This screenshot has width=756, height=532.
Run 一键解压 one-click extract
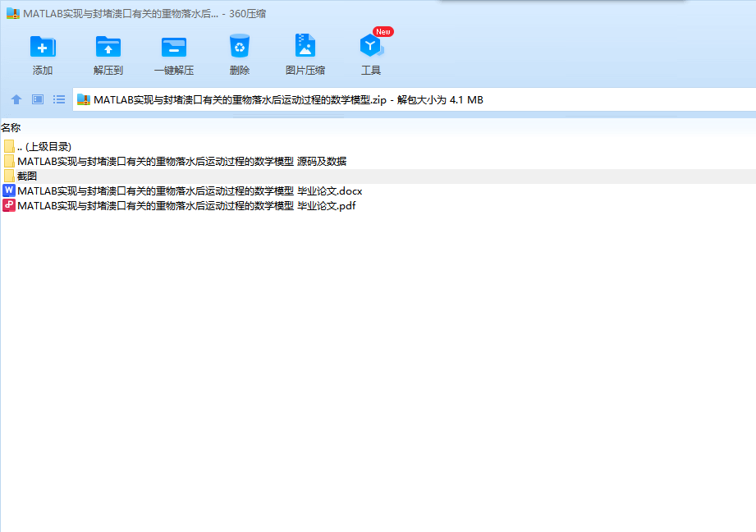click(x=174, y=55)
